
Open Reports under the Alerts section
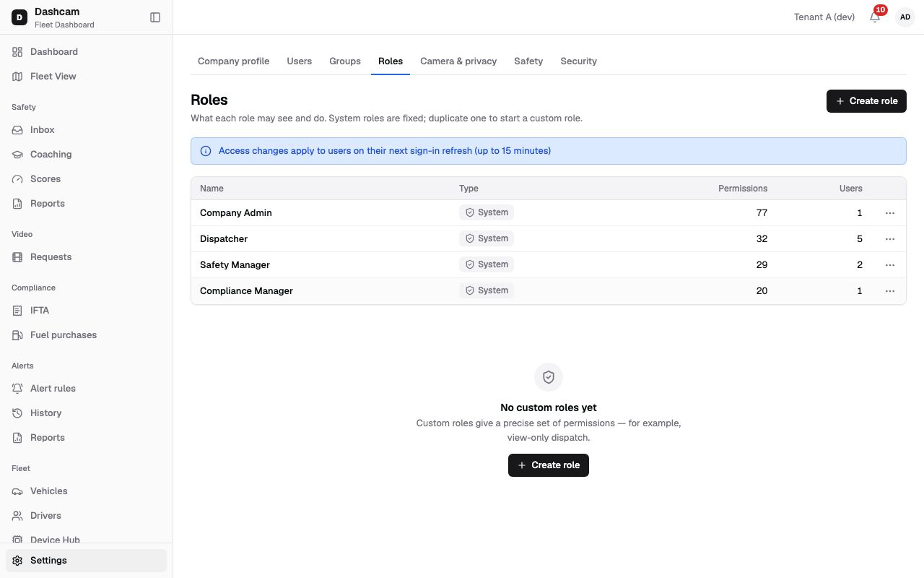pos(86,438)
